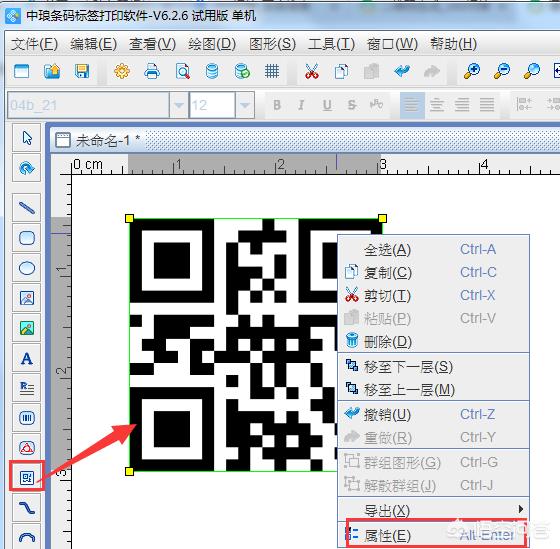This screenshot has width=560, height=549.
Task: Open the 图形(S) menu
Action: pyautogui.click(x=272, y=44)
